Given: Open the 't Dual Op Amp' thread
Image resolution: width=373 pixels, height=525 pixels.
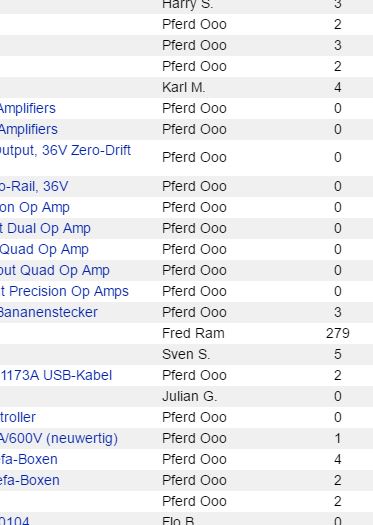Looking at the screenshot, I should point(45,229).
